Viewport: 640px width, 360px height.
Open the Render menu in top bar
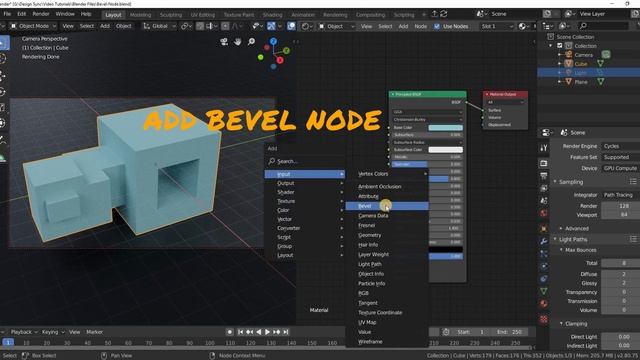(x=41, y=14)
